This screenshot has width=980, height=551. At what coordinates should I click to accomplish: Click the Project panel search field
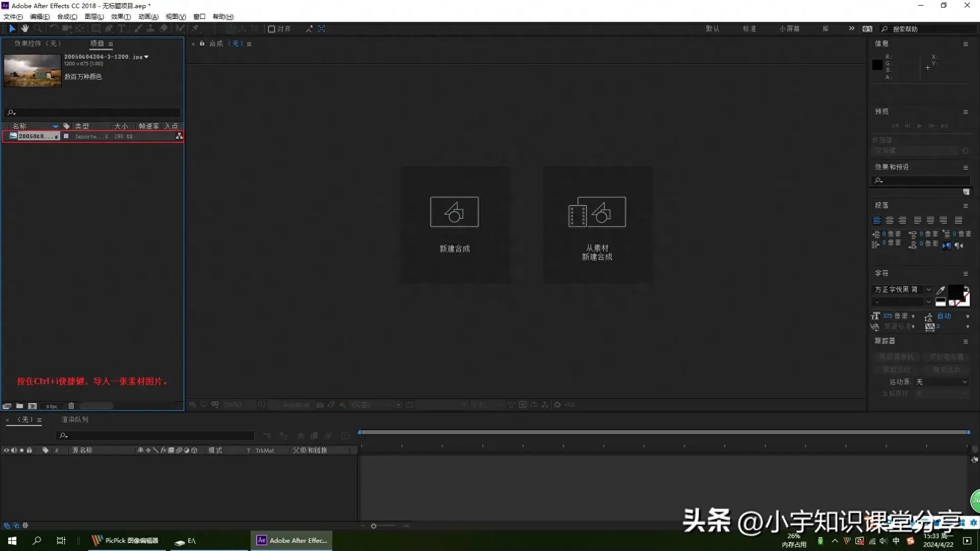point(92,112)
